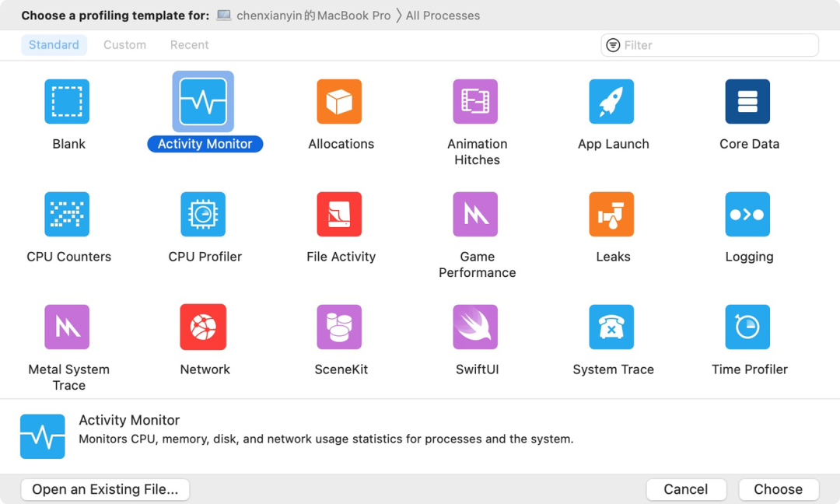
Task: Click the Game Performance label
Action: [x=478, y=264]
